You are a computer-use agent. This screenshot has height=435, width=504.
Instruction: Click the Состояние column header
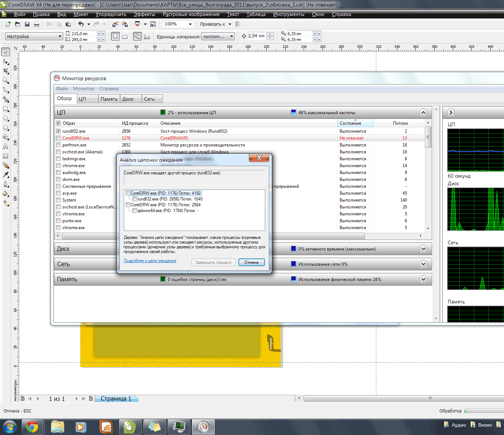coord(355,123)
